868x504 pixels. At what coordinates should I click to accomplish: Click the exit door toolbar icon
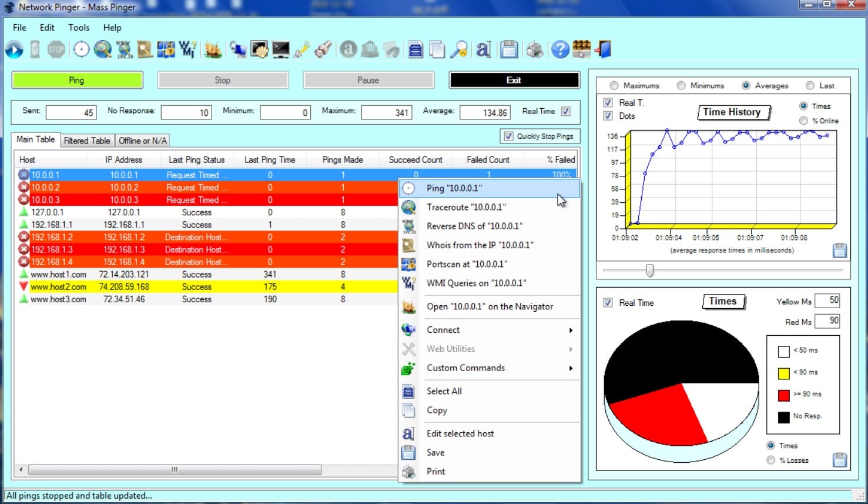click(603, 50)
